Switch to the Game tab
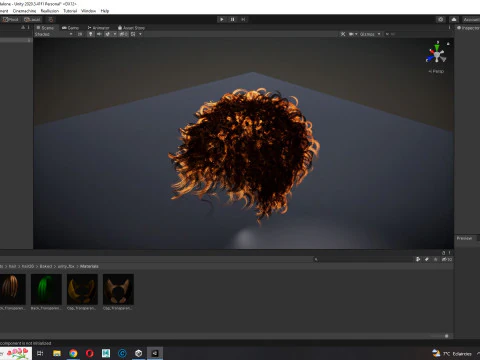Screen dimensions: 480x360 (70, 28)
